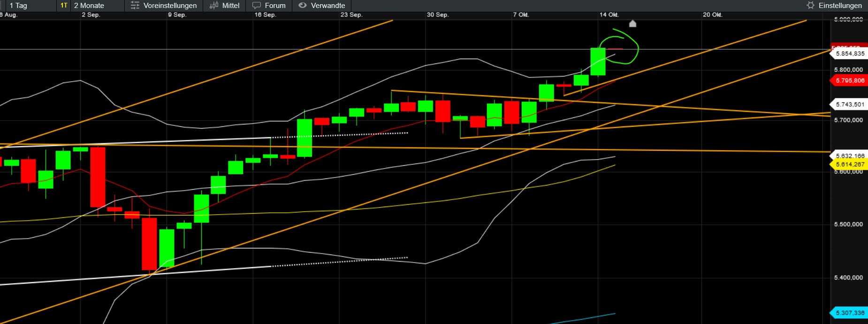
Task: Show related instruments via Verwandte eye icon
Action: click(303, 6)
